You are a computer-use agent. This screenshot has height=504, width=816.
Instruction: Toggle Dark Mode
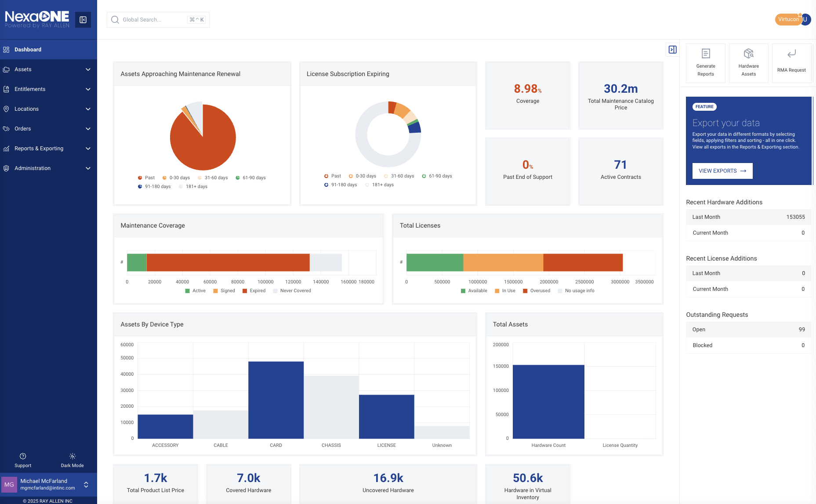point(72,460)
